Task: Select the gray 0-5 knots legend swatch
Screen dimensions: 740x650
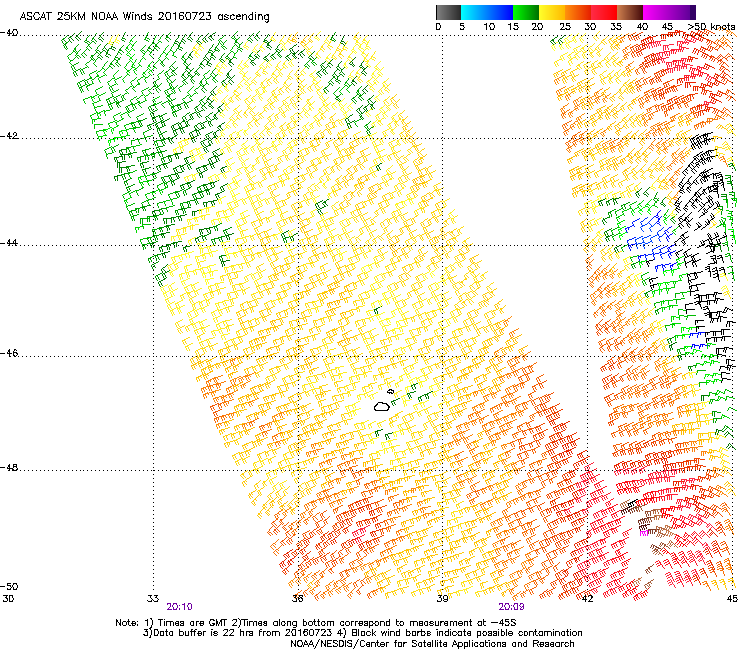Action: [448, 12]
